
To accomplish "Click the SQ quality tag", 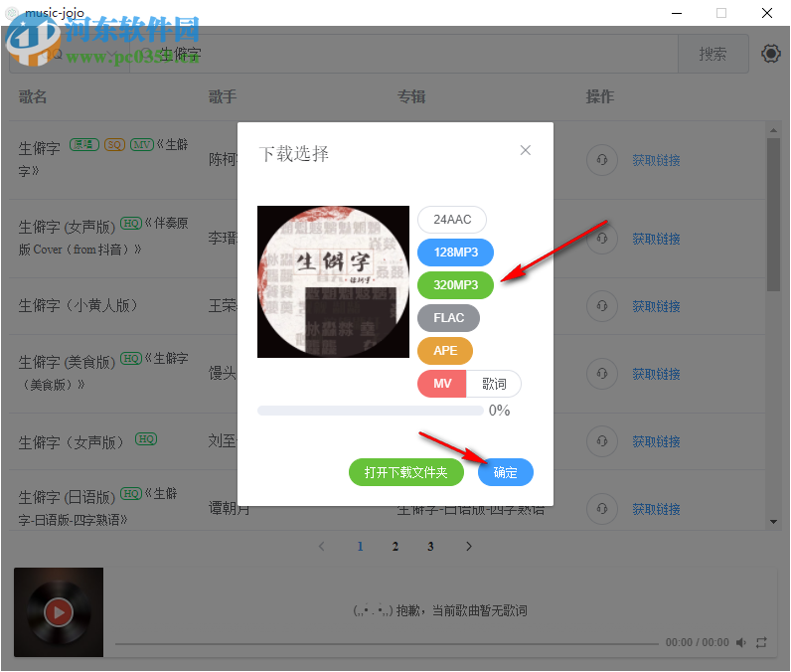I will [114, 145].
